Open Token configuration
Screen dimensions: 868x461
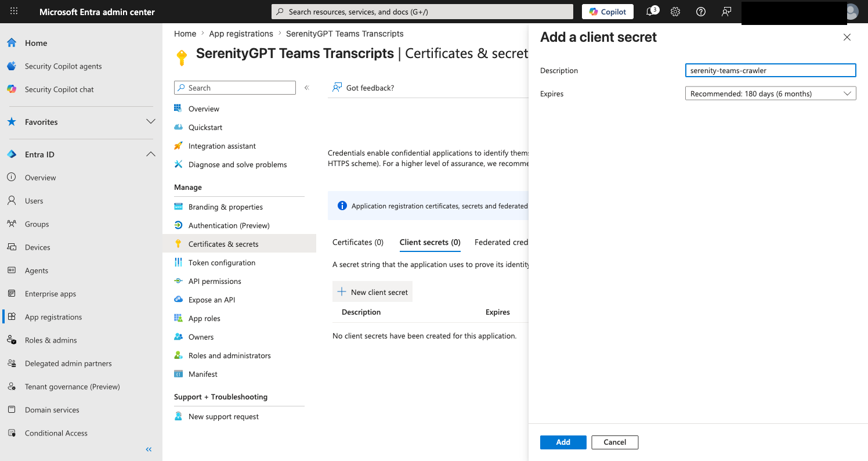(222, 262)
